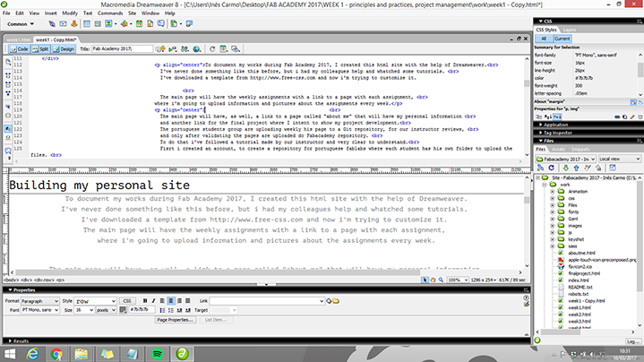Click the Title field Fab Academy 2017
The image size is (644, 362).
[x=122, y=49]
